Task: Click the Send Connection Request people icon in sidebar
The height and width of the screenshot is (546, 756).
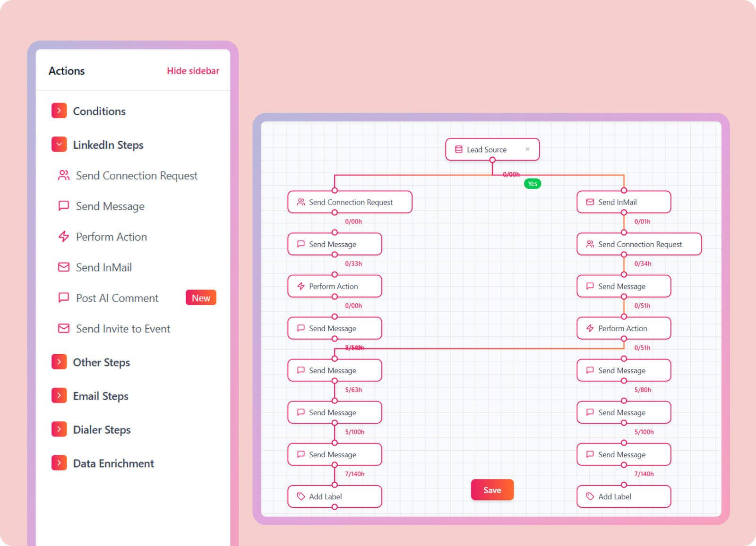Action: [63, 175]
